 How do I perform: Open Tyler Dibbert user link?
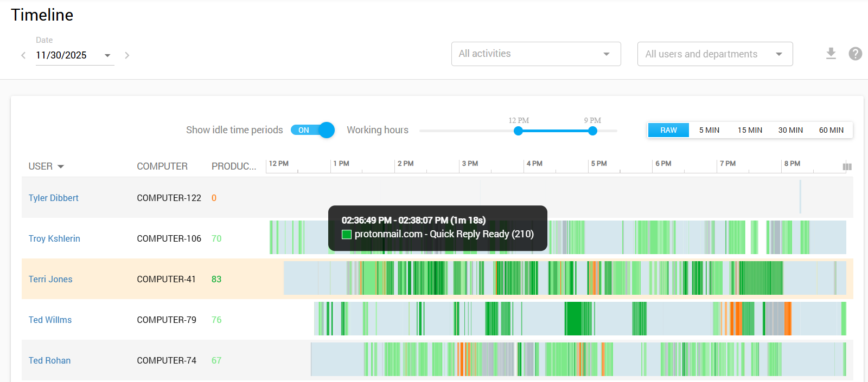tap(53, 198)
